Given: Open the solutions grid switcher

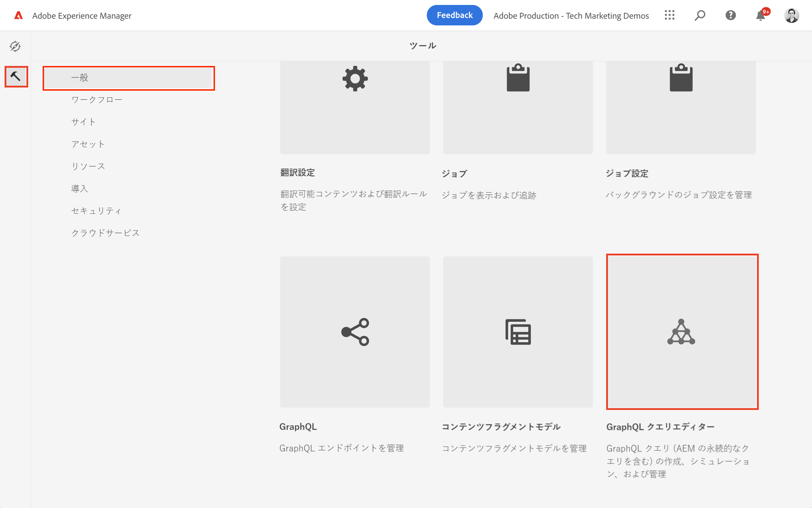Looking at the screenshot, I should 669,15.
